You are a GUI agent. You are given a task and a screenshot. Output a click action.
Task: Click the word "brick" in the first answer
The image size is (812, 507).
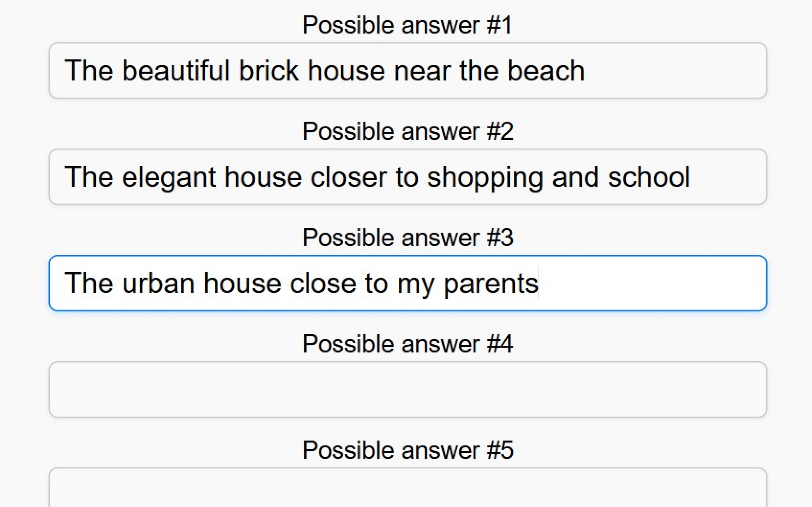click(x=268, y=70)
